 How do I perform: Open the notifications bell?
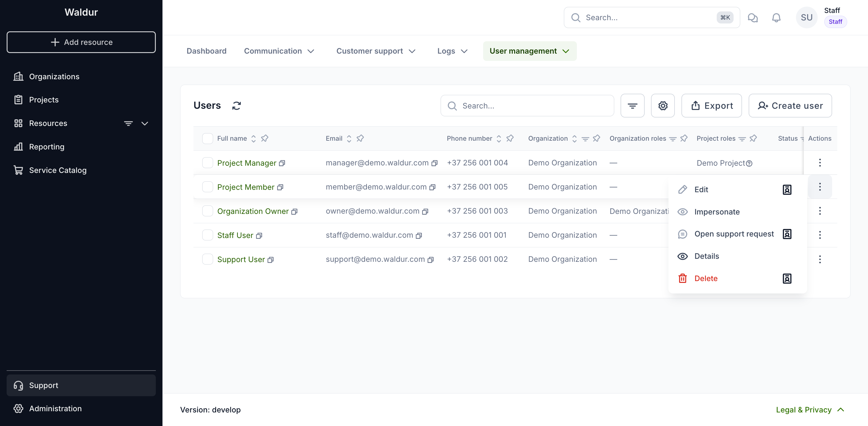(776, 17)
